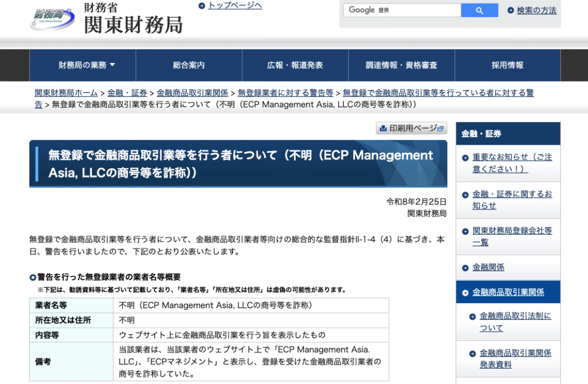Click the arrow bullet next to 重要なお知らせ
The width and height of the screenshot is (588, 384).
465,158
